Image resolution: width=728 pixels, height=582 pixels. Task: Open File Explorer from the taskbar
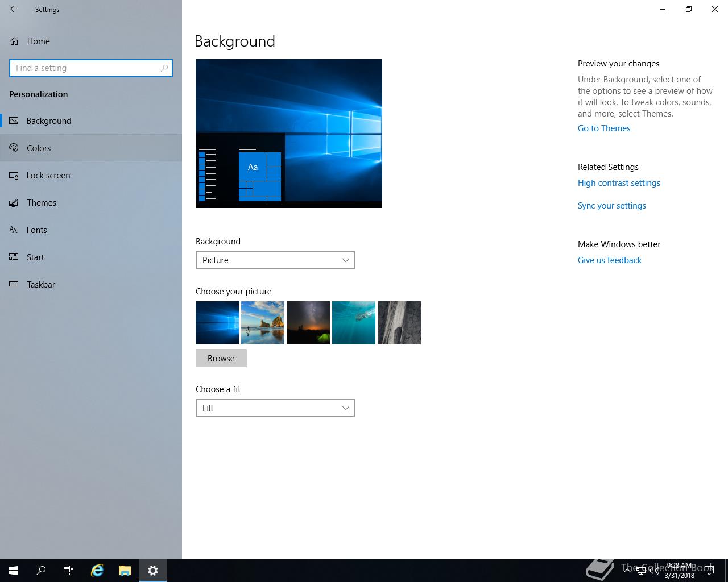125,571
